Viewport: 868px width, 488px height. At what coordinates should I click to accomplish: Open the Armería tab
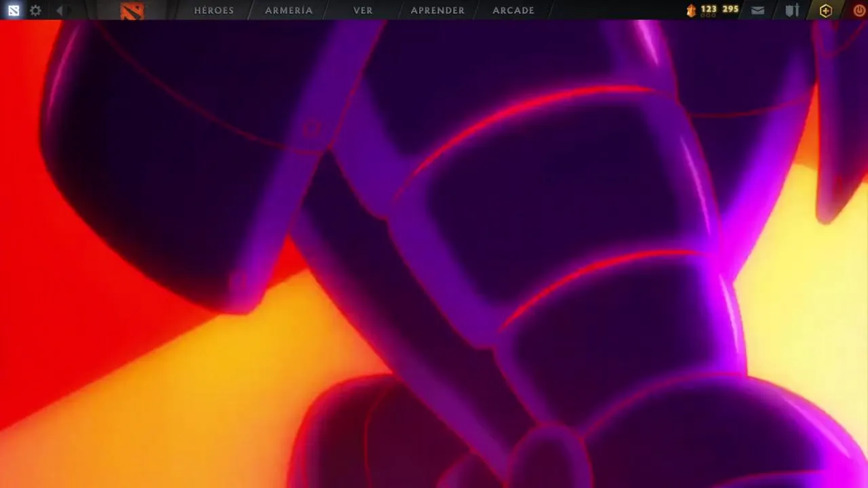click(289, 10)
